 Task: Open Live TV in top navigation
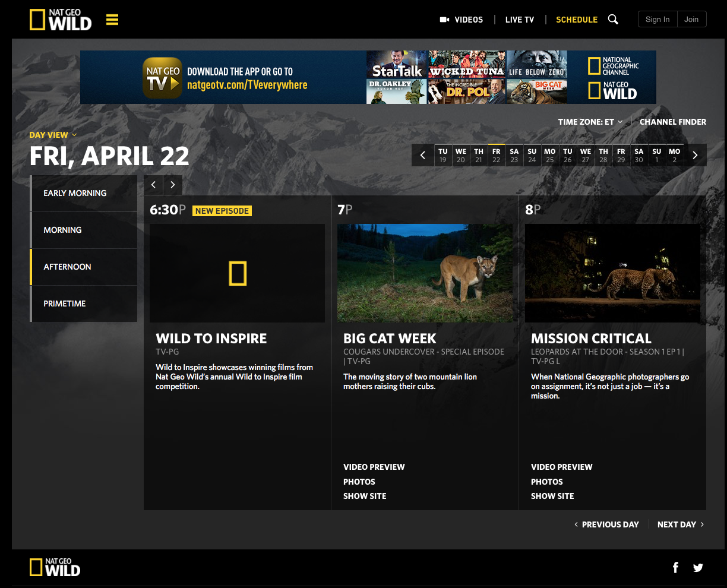click(520, 20)
